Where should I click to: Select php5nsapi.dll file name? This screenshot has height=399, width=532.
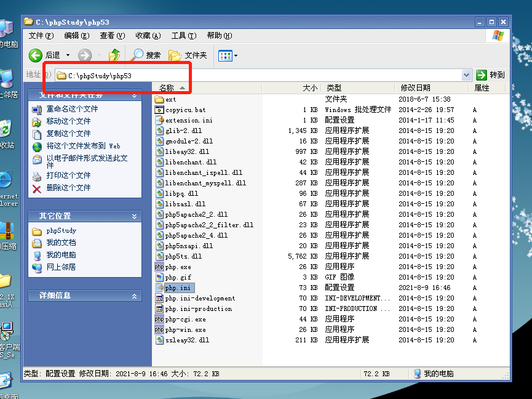(x=189, y=246)
